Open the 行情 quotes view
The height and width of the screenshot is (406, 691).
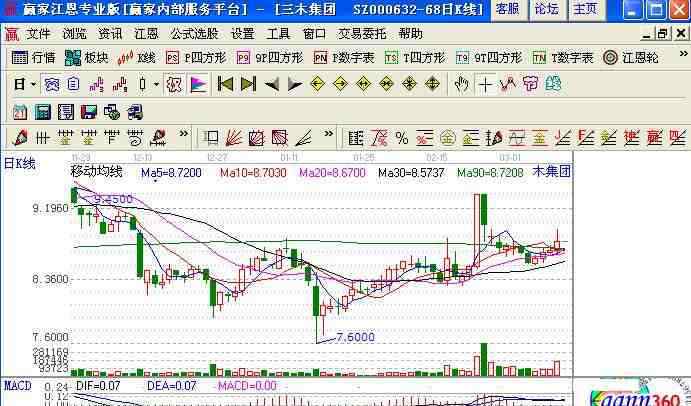[33, 58]
